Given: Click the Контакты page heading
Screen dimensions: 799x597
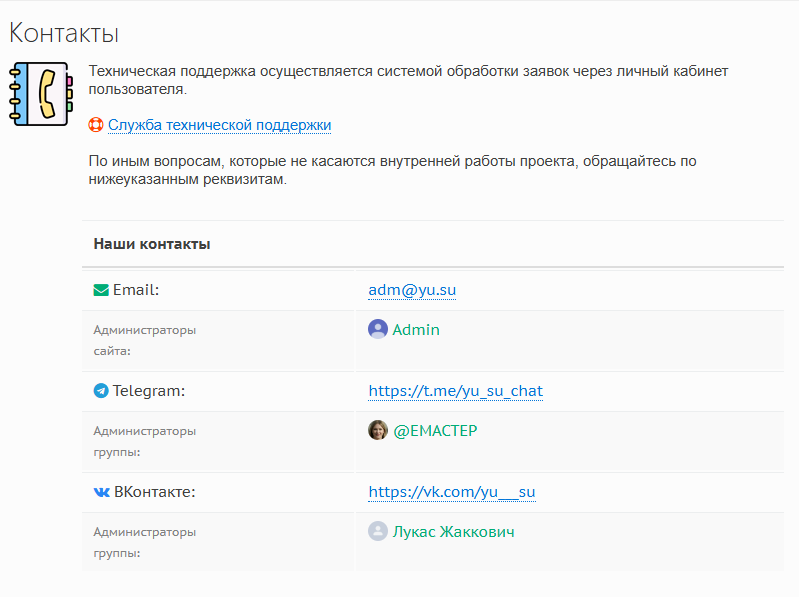Looking at the screenshot, I should 64,33.
